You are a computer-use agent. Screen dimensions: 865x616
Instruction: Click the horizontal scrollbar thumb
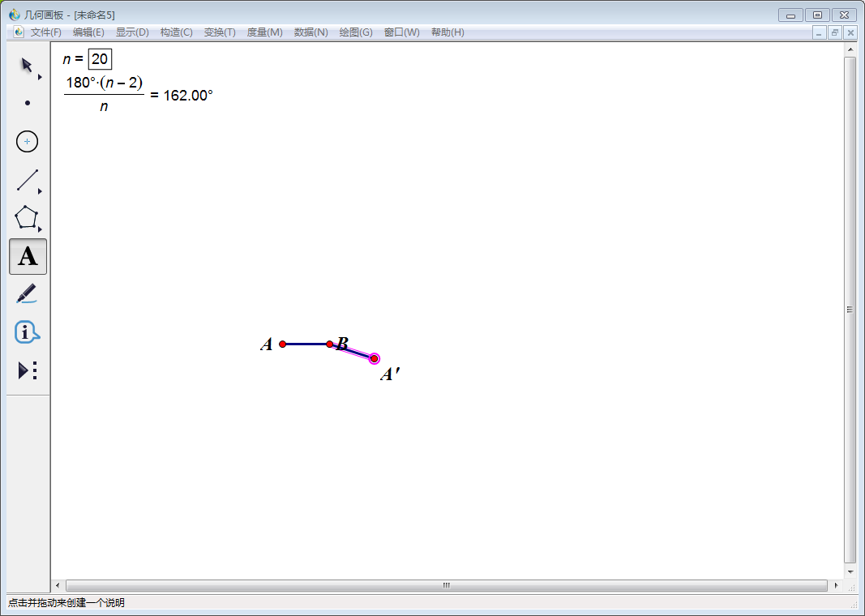coord(447,586)
